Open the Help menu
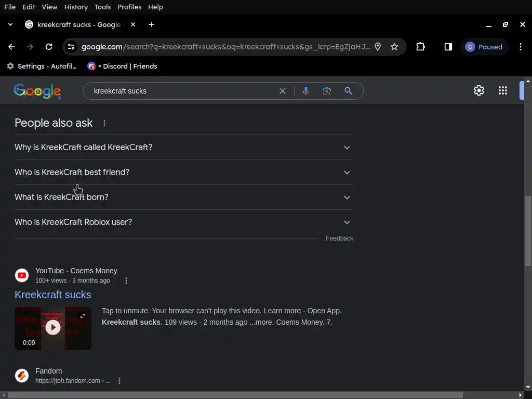This screenshot has width=532, height=399. click(x=155, y=7)
